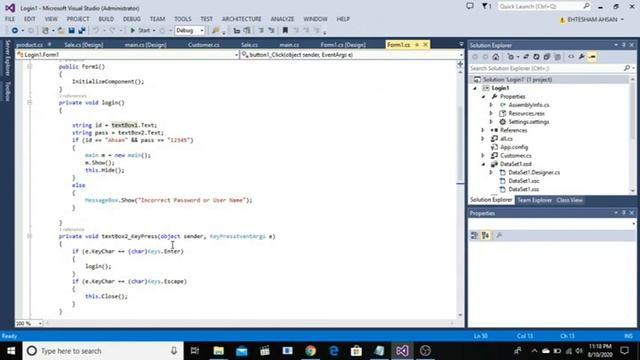640x360 pixels.
Task: Open Microsoft Edge from the taskbar
Action: (x=333, y=351)
